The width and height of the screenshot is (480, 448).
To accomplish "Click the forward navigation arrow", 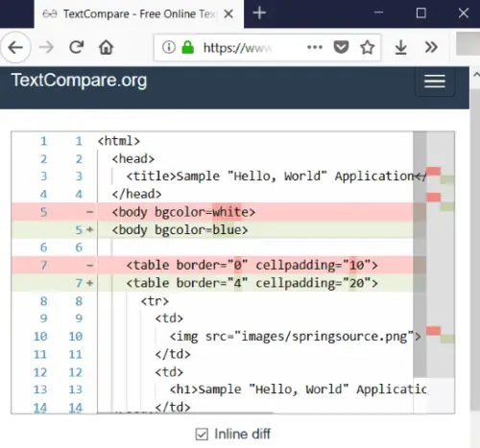I will point(46,48).
